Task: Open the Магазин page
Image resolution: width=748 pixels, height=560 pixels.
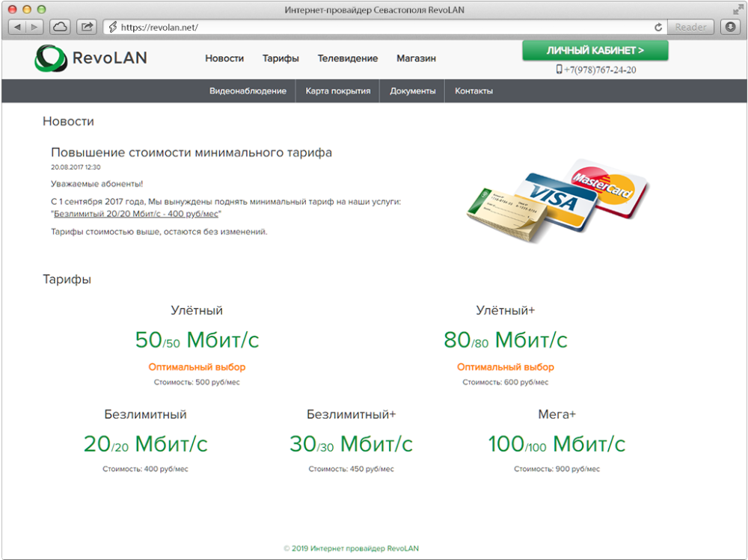Action: click(x=416, y=58)
